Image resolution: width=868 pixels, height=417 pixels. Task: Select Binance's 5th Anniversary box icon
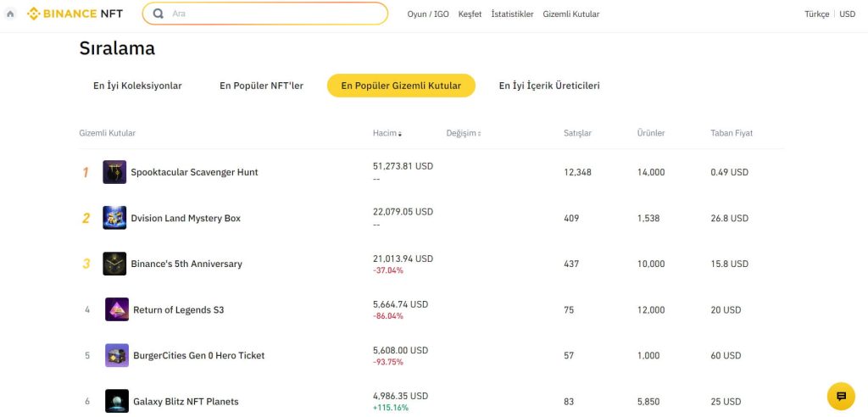pos(114,264)
